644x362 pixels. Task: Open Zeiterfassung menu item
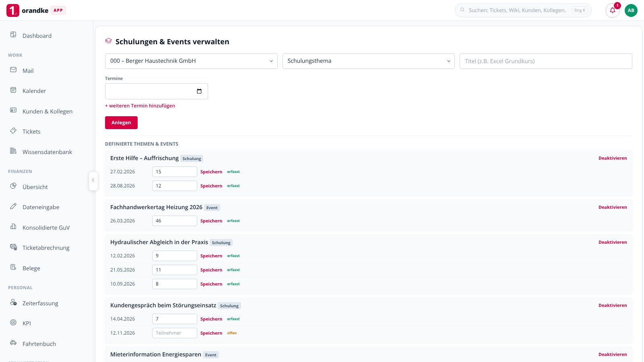tap(40, 303)
